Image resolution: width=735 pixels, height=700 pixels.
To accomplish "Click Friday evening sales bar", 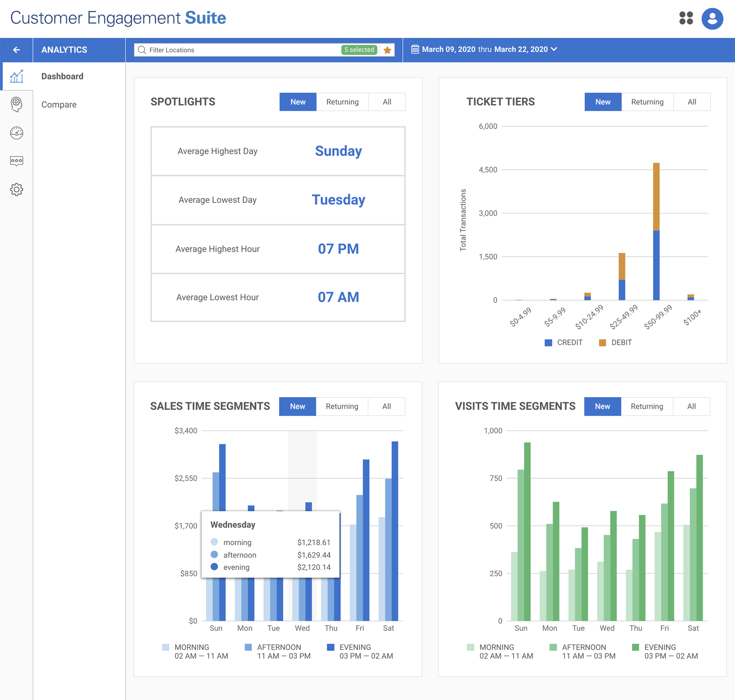I will (366, 540).
